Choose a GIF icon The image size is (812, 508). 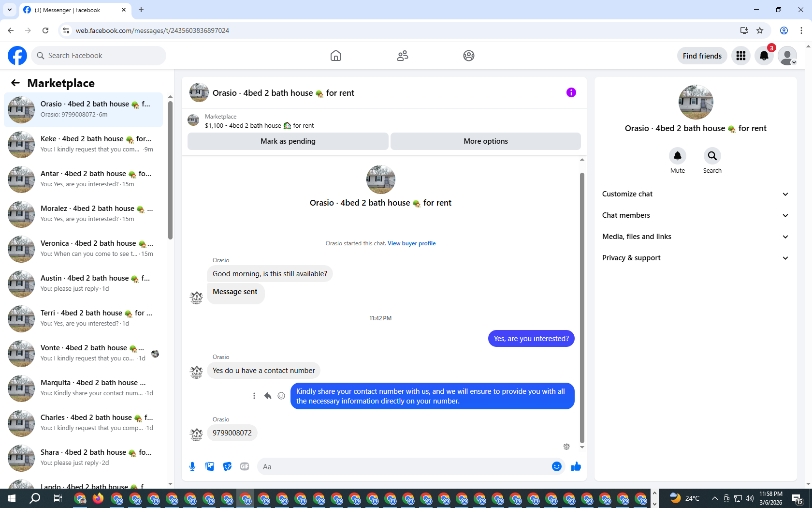coord(245,466)
